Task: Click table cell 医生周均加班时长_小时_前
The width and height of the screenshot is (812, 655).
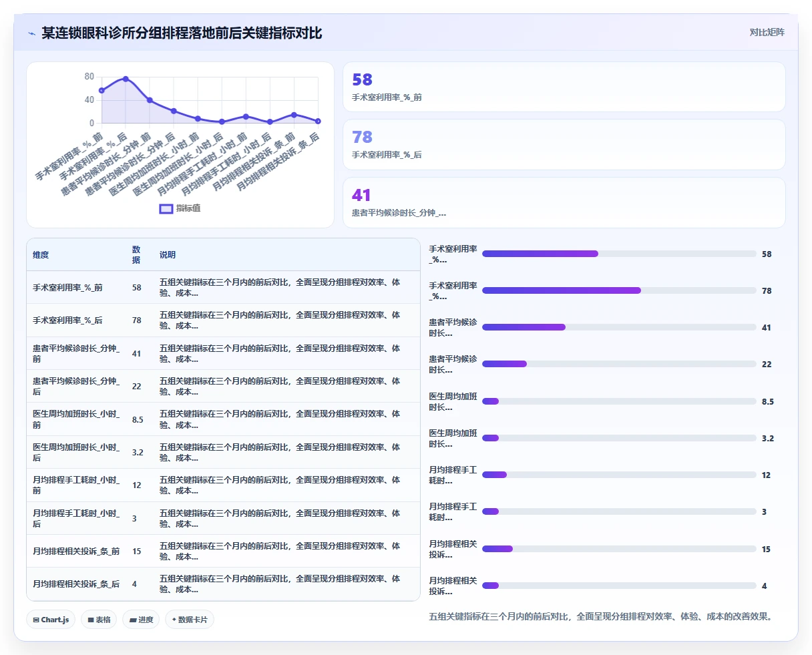Action: (x=76, y=419)
